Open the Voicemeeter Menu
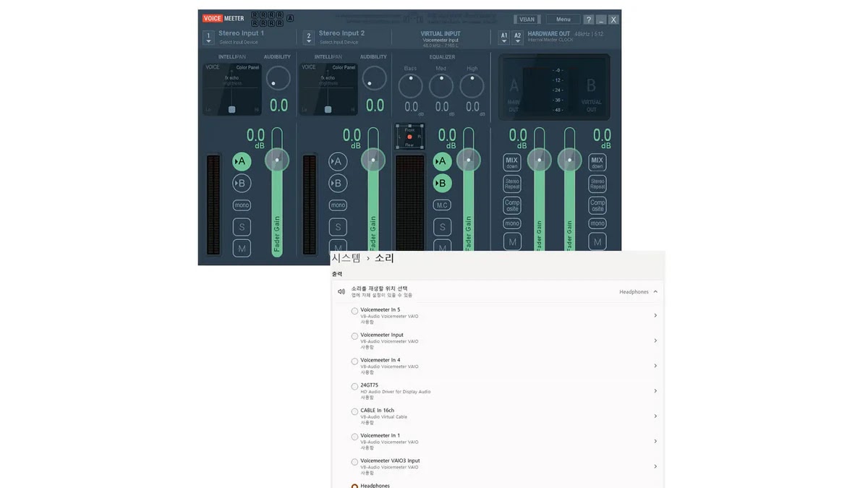 [x=563, y=20]
